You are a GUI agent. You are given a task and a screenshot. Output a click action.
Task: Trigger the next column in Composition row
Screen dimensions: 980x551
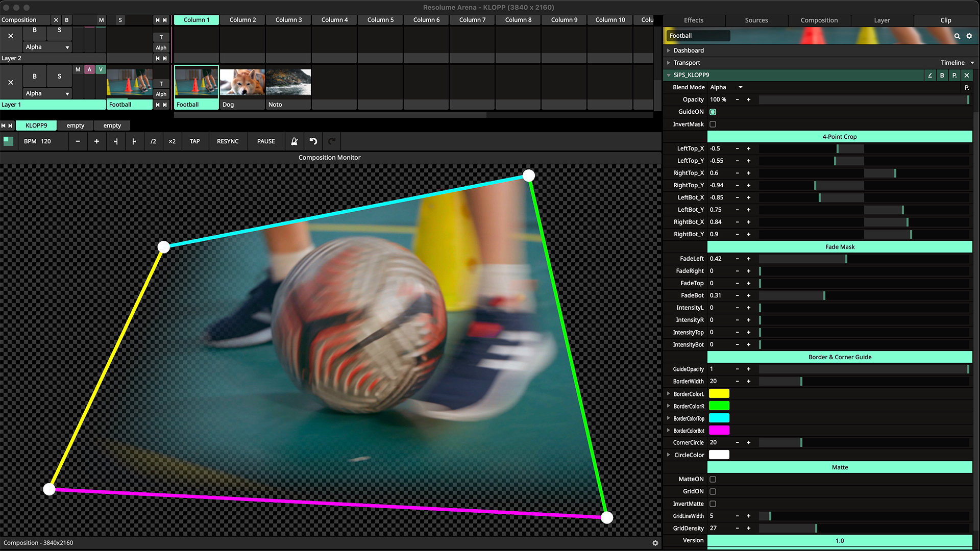click(165, 20)
